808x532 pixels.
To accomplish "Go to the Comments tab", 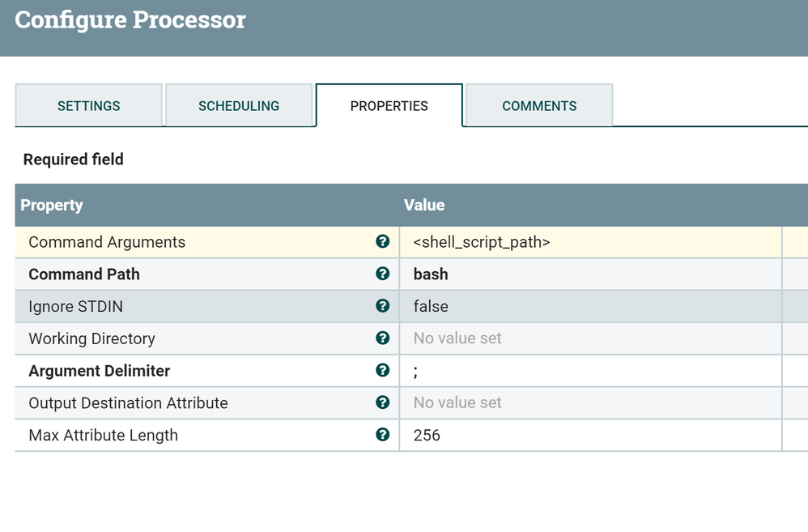I will [539, 106].
